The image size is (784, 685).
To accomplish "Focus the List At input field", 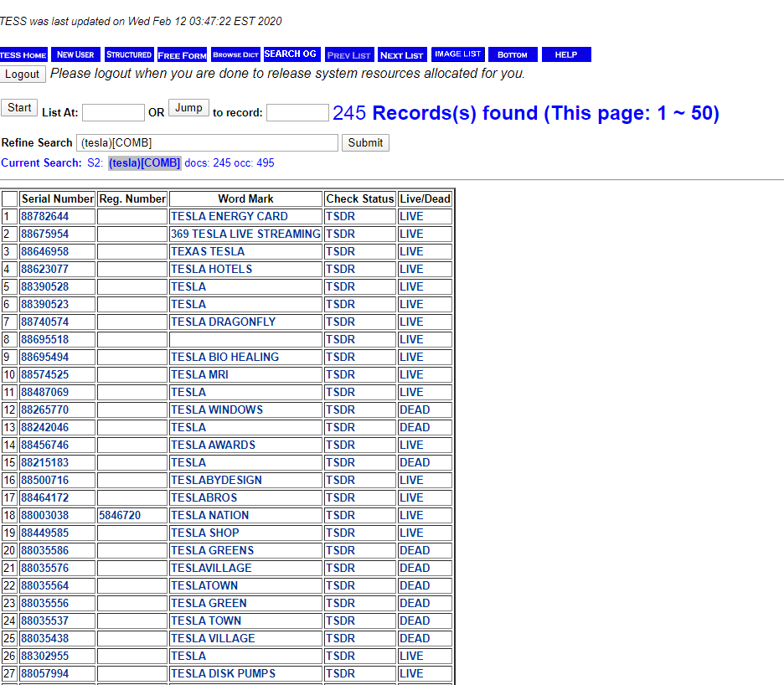I will (x=114, y=112).
